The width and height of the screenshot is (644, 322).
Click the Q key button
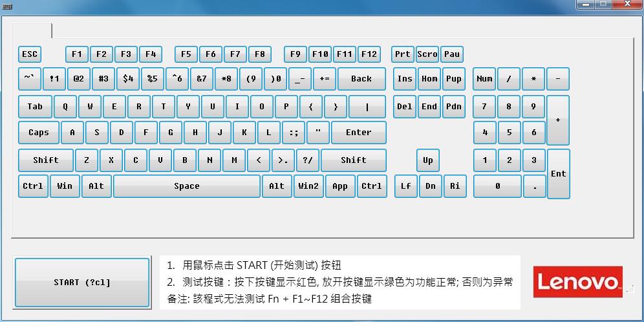[65, 107]
